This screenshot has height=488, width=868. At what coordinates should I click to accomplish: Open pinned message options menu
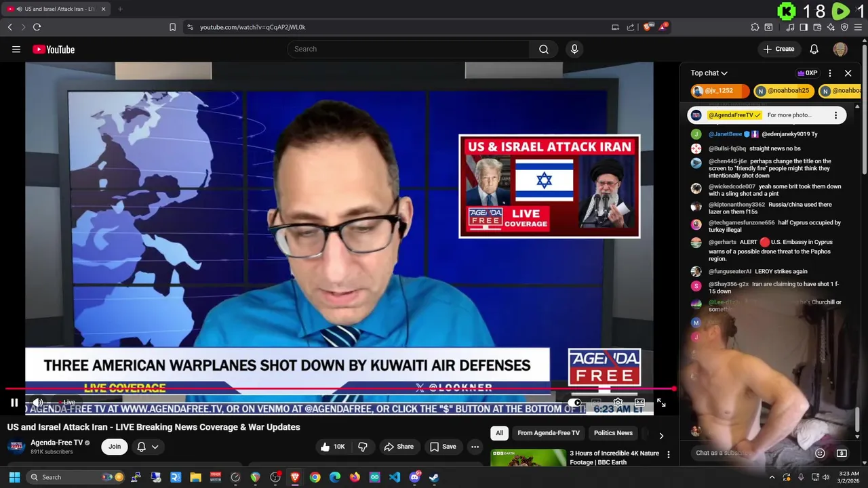[x=835, y=115]
